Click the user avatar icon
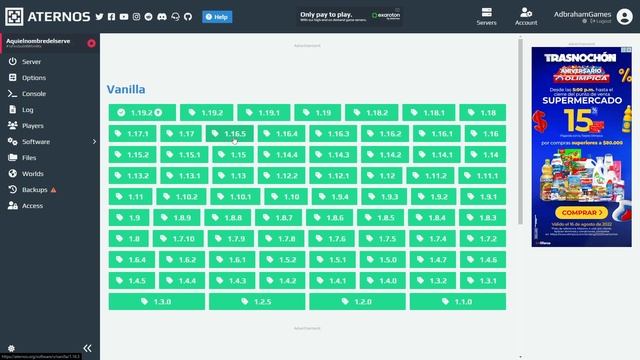640x360 pixels. [x=624, y=17]
